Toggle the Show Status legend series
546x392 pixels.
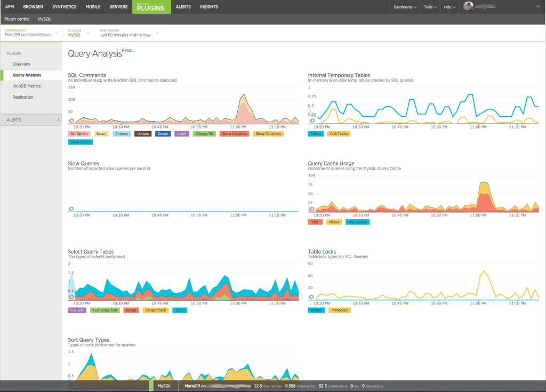(80, 142)
